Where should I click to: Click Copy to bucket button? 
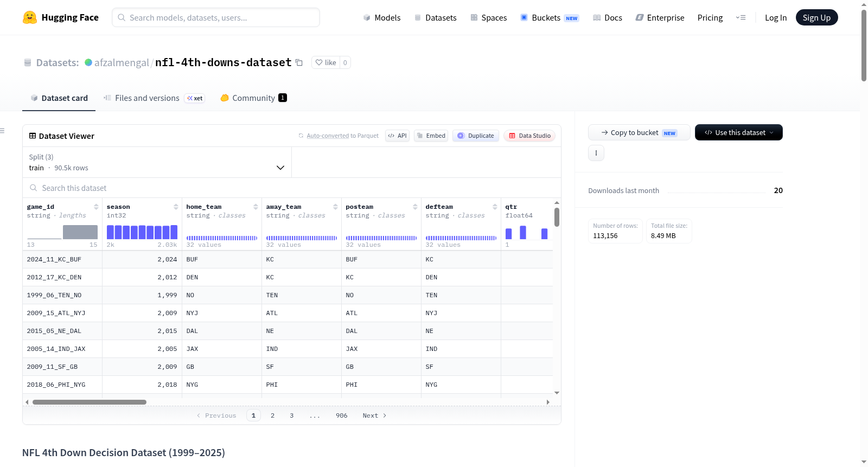point(639,132)
